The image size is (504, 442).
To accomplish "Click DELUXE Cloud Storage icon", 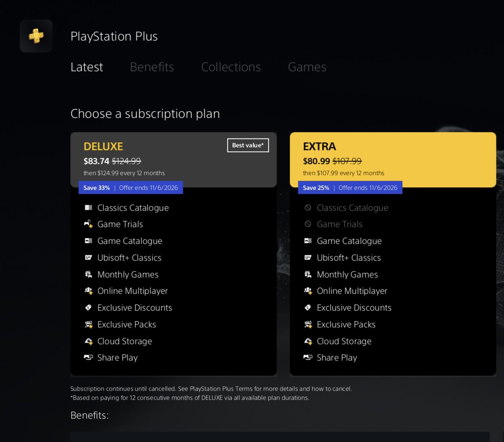I will 88,341.
